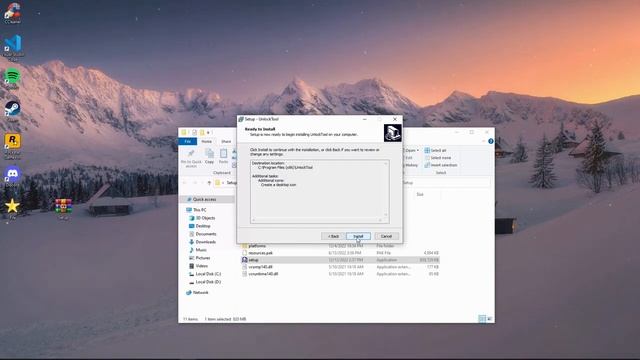This screenshot has width=640, height=360.
Task: Select the yellow star desktop icon
Action: (12, 209)
